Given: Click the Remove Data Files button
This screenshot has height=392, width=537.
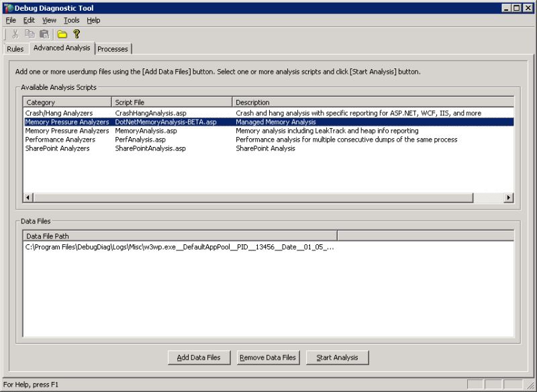Looking at the screenshot, I should coord(268,358).
